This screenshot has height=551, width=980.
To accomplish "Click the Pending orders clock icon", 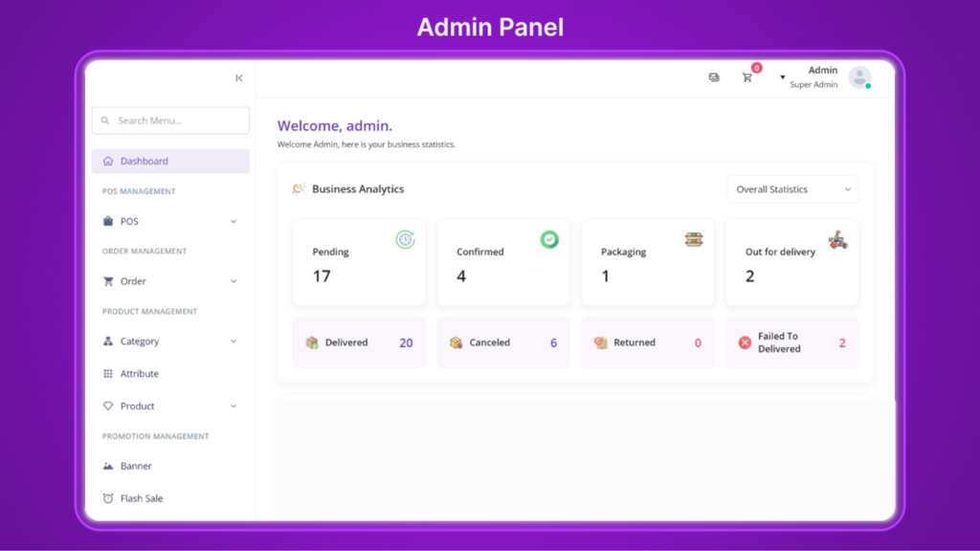I will coord(406,239).
